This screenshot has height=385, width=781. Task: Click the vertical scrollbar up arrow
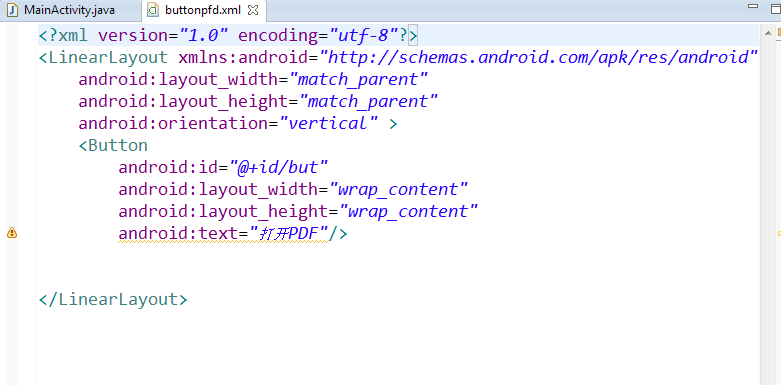769,34
